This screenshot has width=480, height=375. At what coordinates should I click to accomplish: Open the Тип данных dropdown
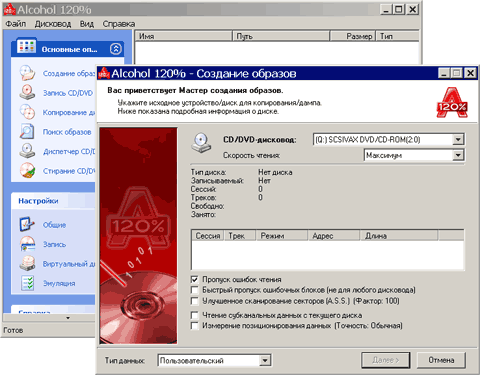[265, 360]
